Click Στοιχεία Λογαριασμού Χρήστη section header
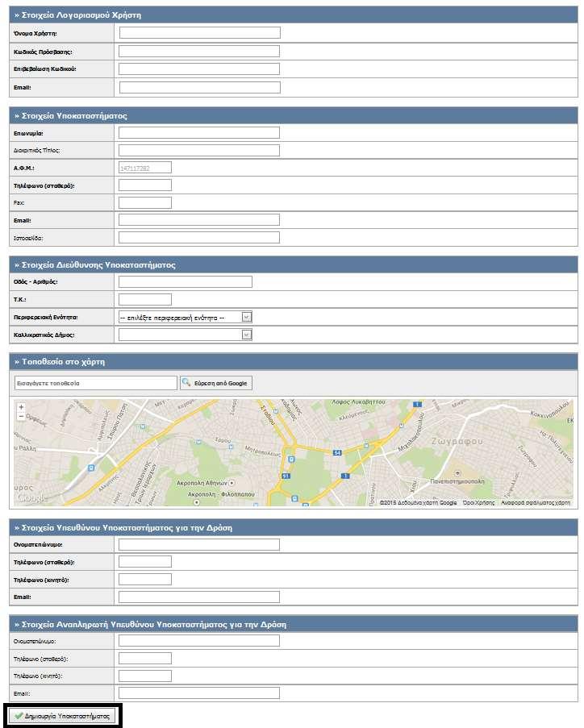The height and width of the screenshot is (728, 584). point(293,15)
